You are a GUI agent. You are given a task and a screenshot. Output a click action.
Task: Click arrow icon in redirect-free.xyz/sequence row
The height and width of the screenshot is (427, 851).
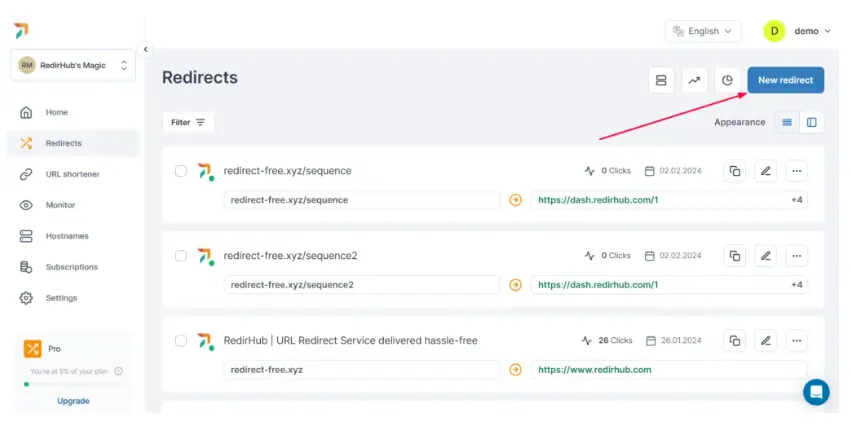click(516, 200)
